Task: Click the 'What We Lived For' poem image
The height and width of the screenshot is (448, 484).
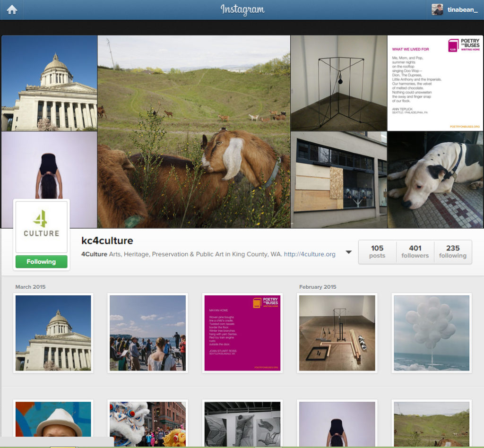Action: click(435, 83)
